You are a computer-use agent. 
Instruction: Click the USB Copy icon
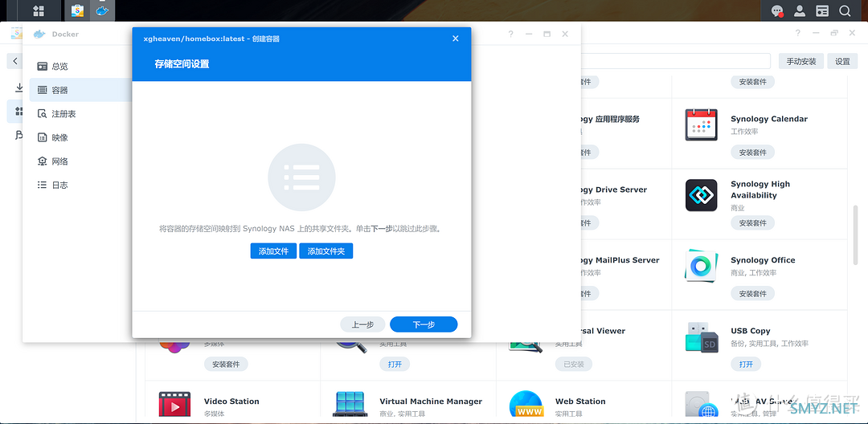702,336
